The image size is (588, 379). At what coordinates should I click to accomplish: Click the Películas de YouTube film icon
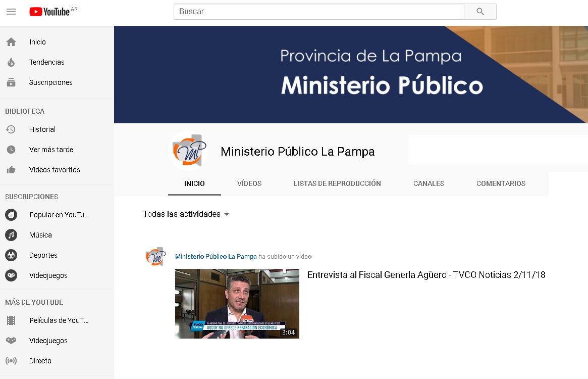pos(11,320)
